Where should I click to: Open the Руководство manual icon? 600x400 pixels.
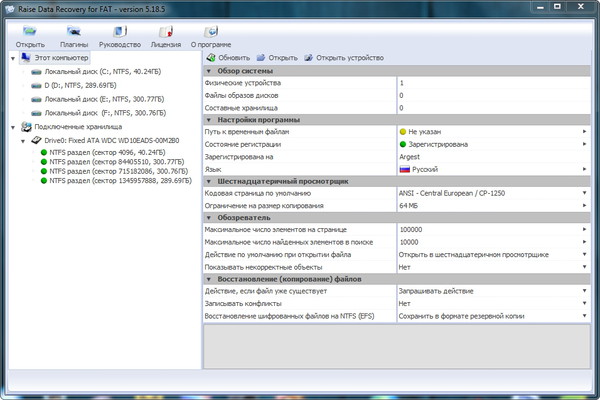(119, 31)
